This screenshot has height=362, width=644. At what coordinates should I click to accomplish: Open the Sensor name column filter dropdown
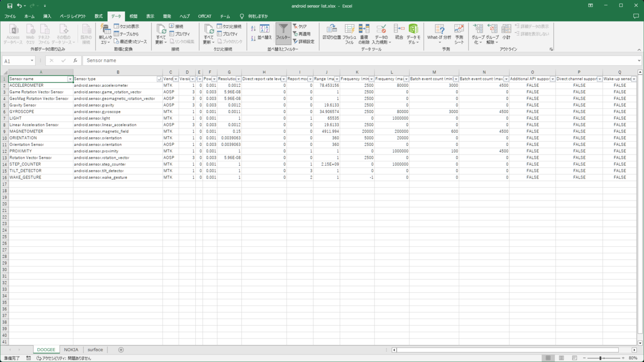69,79
